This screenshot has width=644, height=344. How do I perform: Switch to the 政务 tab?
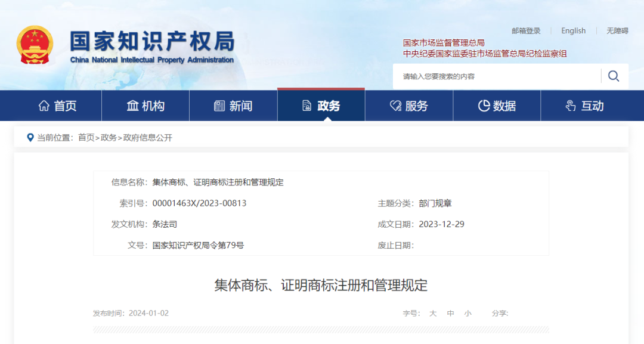[321, 105]
